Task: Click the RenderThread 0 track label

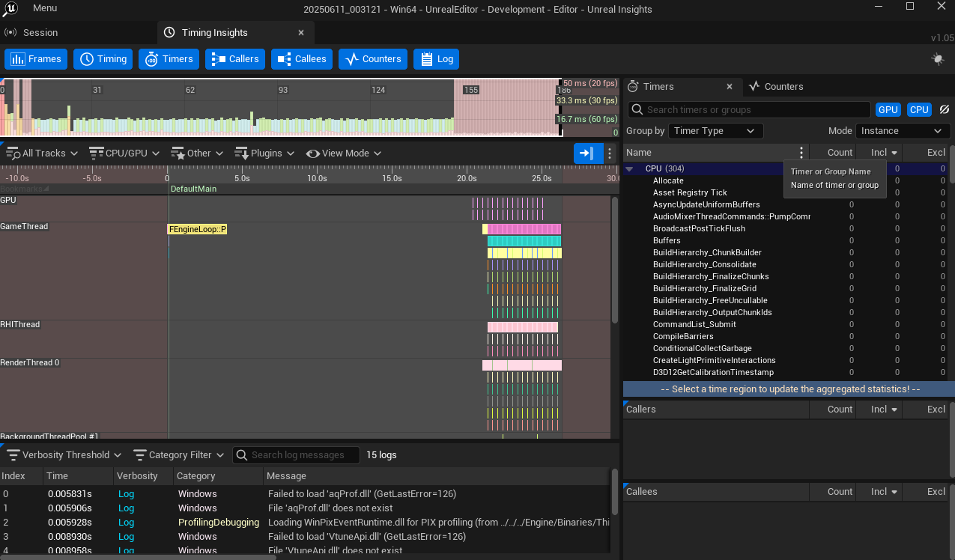Action: (30, 363)
